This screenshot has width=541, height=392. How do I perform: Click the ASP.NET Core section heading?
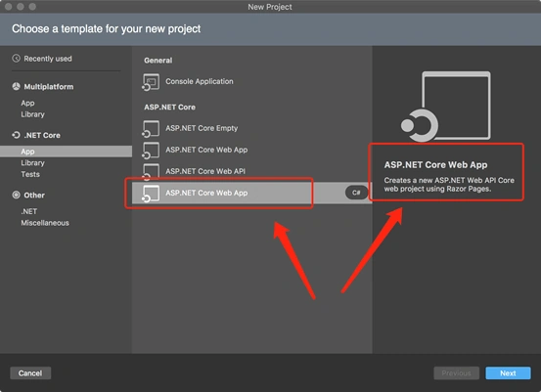click(x=170, y=108)
